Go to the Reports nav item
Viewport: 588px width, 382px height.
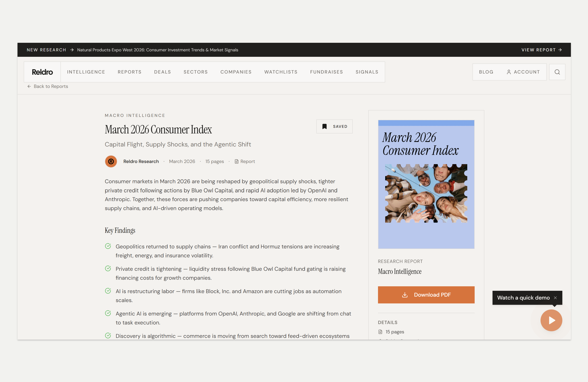pos(129,72)
